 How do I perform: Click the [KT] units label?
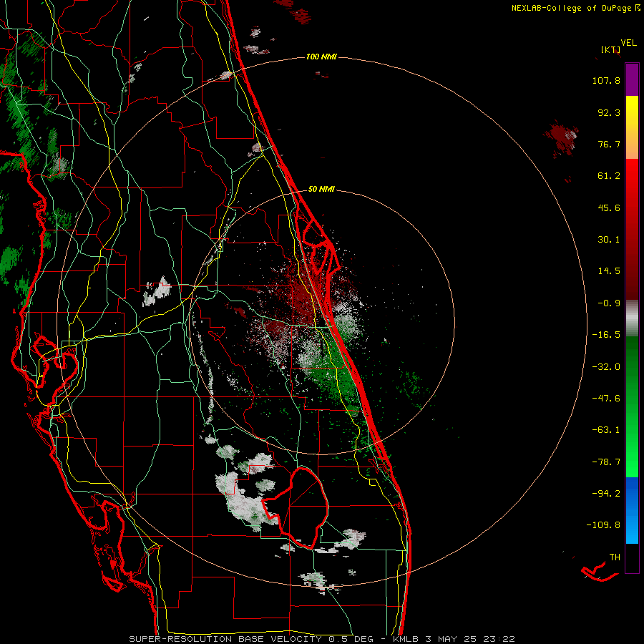point(610,49)
